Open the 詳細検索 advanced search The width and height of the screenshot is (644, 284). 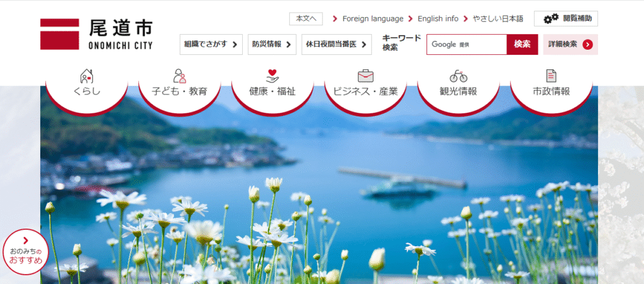570,44
